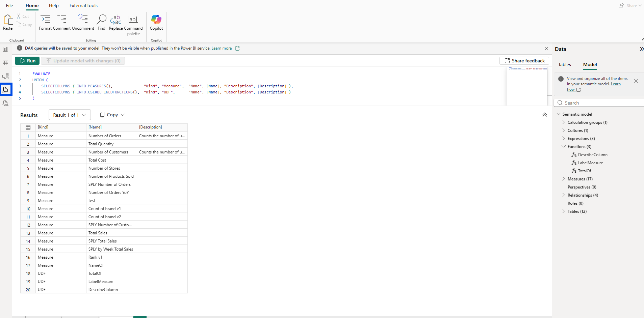The image size is (644, 318).
Task: Click the Share feedback button
Action: (524, 61)
